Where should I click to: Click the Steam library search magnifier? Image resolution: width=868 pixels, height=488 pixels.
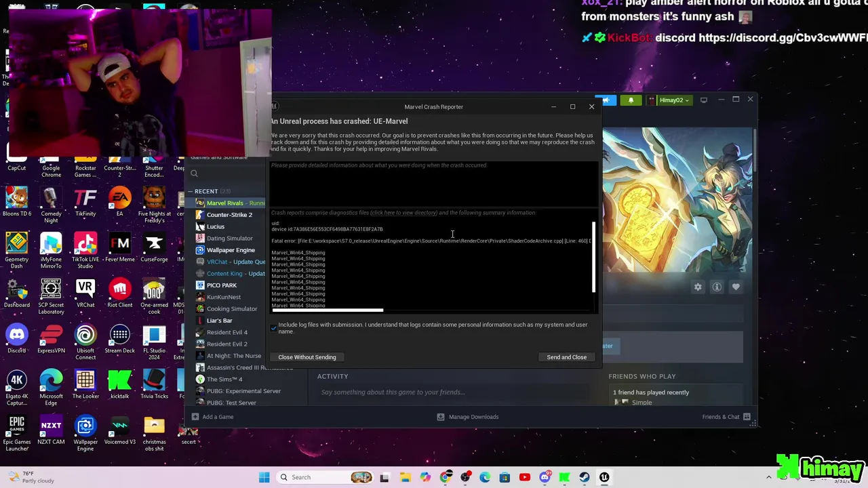click(194, 174)
